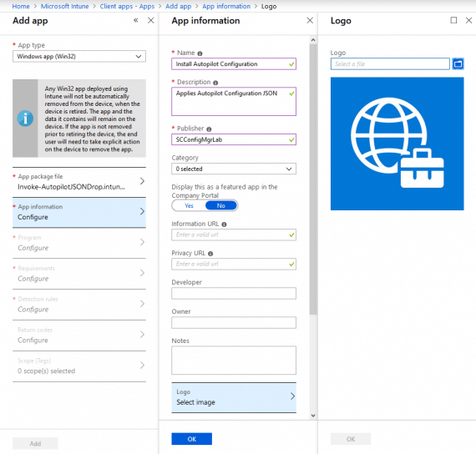Click the Add button in Add app blade
476x454 pixels.
(35, 443)
